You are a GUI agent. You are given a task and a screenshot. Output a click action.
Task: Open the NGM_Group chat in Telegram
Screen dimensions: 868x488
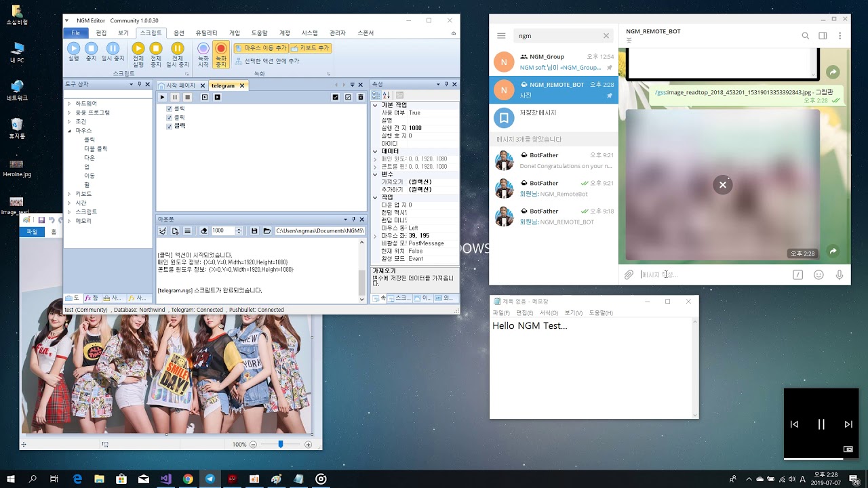tap(553, 62)
